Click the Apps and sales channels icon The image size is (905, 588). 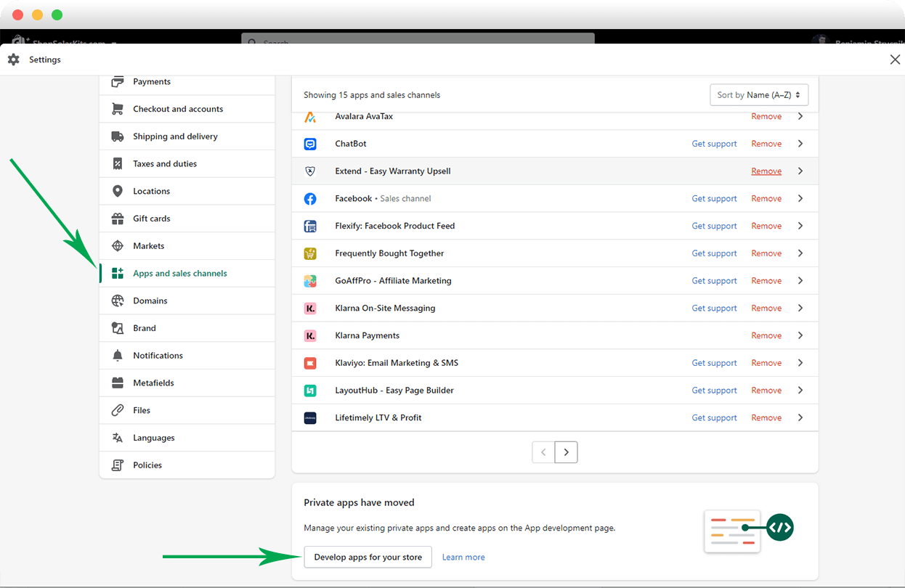point(118,274)
